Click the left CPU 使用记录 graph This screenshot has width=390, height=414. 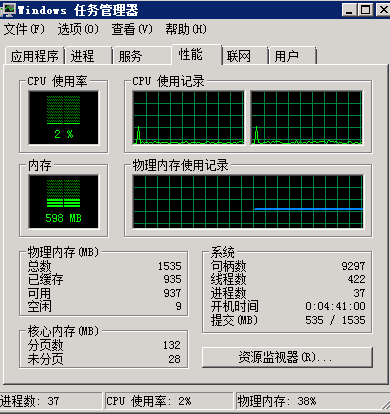(188, 117)
